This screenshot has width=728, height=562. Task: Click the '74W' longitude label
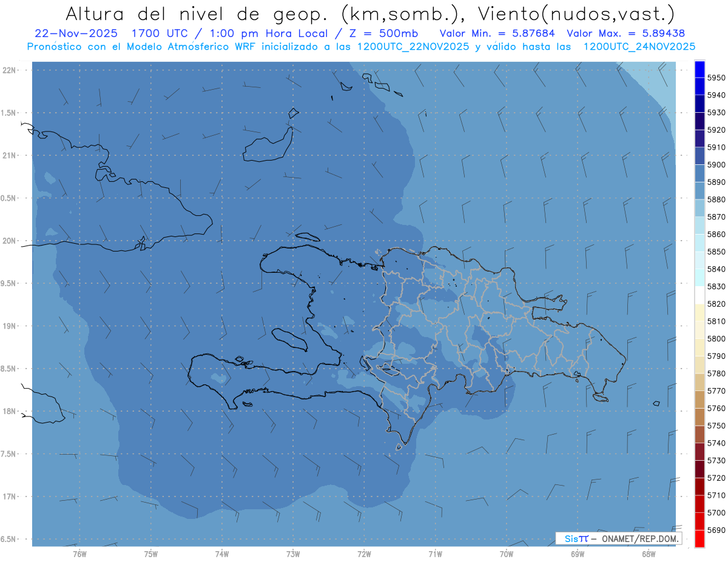tap(222, 554)
